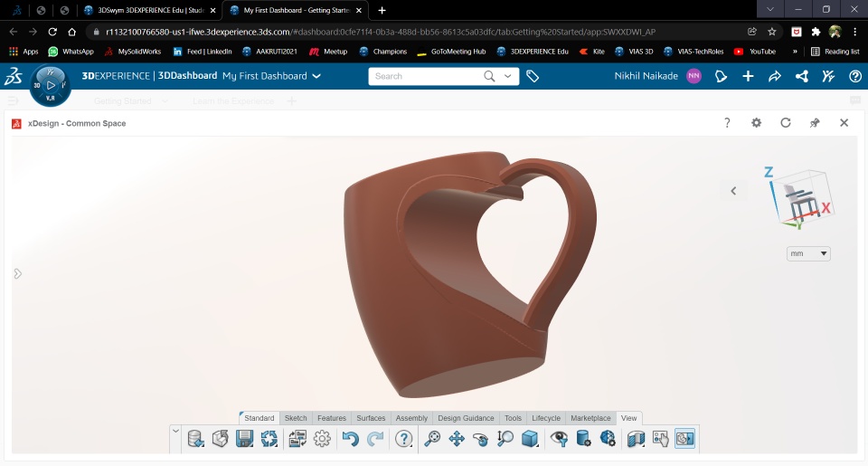Click the search magnifier icon
The width and height of the screenshot is (868, 466).
click(x=489, y=76)
